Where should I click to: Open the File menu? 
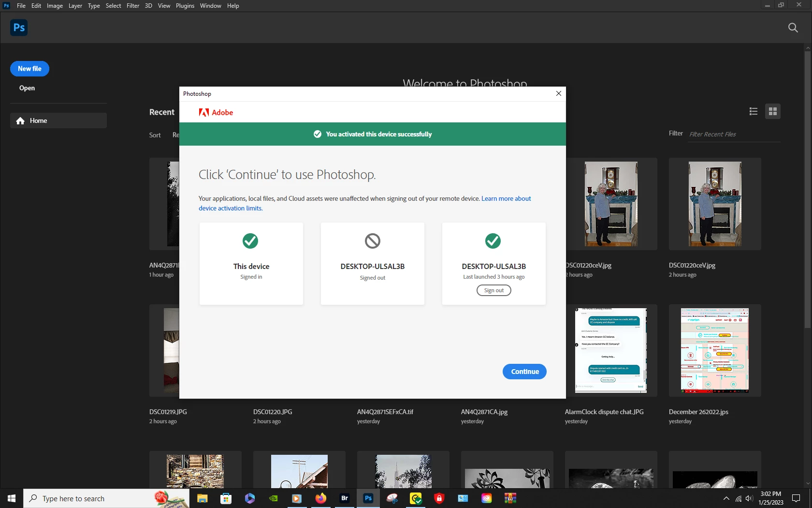[21, 6]
